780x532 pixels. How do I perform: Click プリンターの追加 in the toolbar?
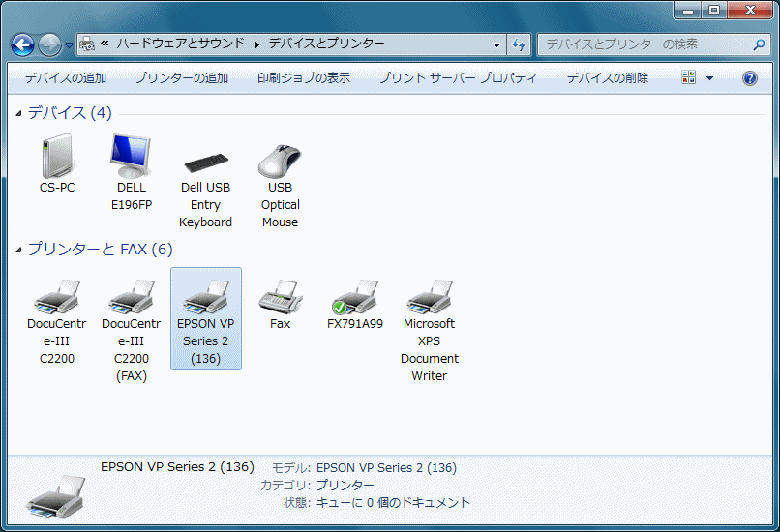pos(182,78)
